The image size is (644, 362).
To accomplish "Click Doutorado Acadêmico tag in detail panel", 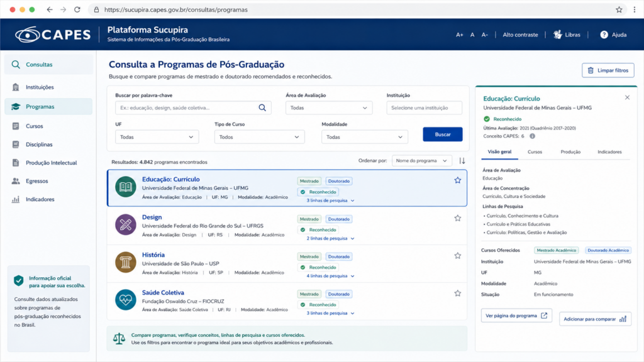I will click(608, 250).
